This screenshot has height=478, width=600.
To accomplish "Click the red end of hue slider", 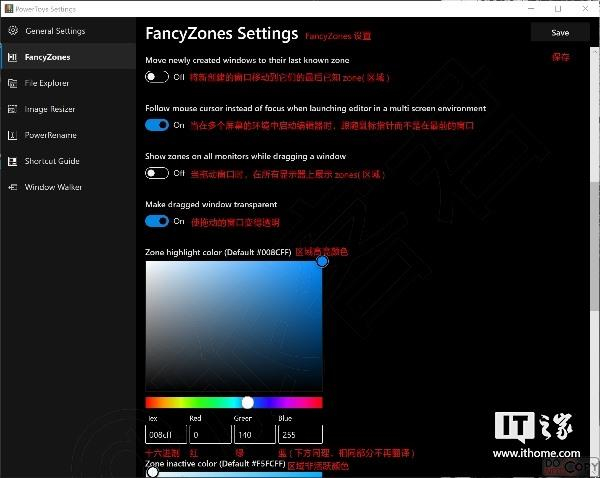I will (x=149, y=402).
